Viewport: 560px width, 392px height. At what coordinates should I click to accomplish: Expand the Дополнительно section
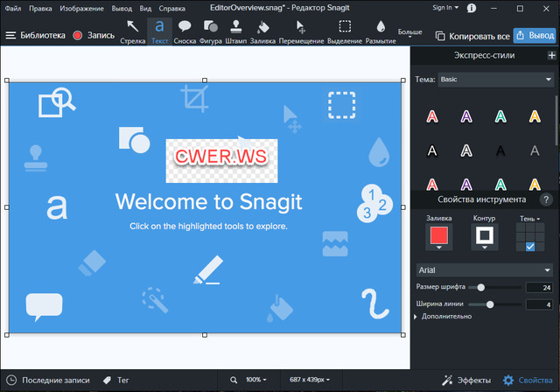pos(446,316)
